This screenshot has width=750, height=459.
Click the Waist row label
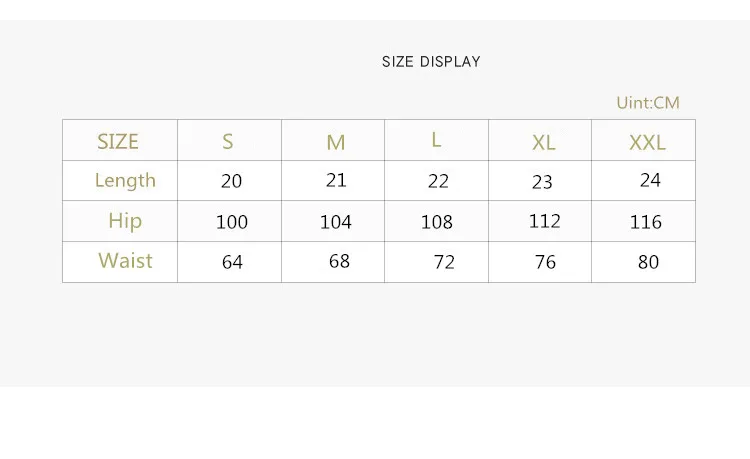point(125,261)
